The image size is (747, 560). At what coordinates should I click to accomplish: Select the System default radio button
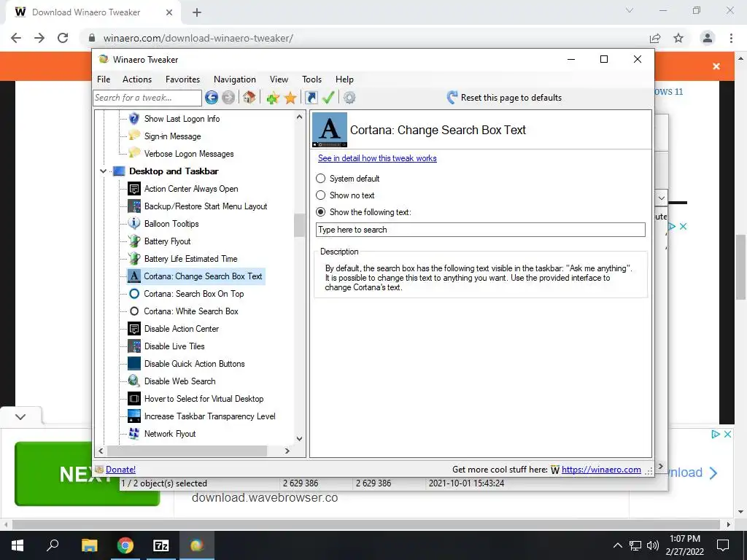pos(321,179)
